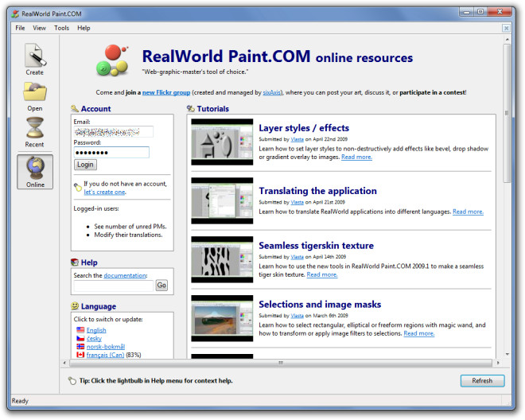Click the Go documentation search button
525x420 pixels.
(161, 285)
